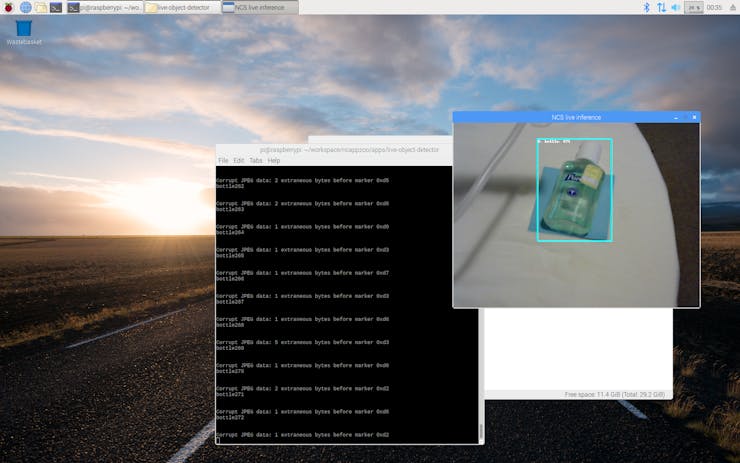Screen dimensions: 740x463
Task: Switch to the pi@raspberrypi terminal taskbar button
Action: 104,7
